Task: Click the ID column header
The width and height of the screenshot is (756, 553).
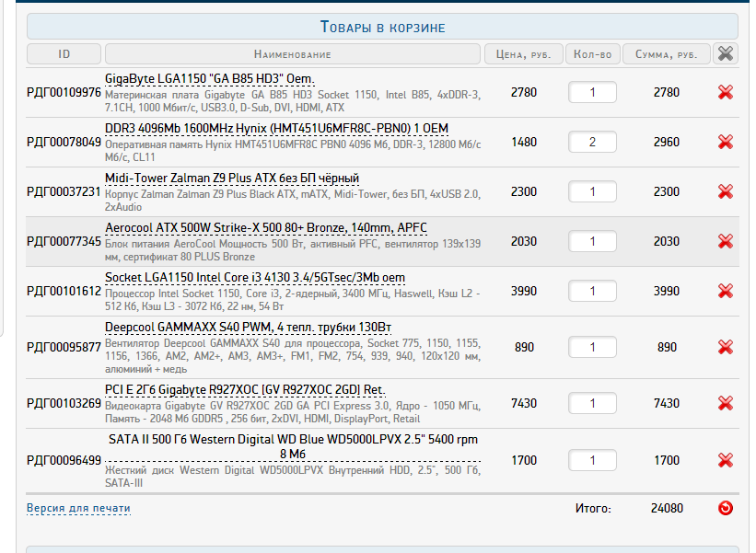Action: [x=64, y=53]
